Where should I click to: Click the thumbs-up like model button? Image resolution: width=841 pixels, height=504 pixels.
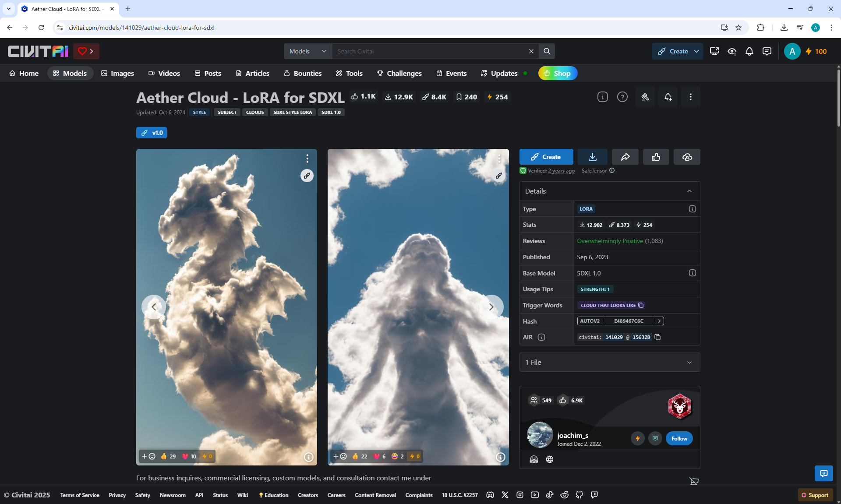tap(656, 157)
